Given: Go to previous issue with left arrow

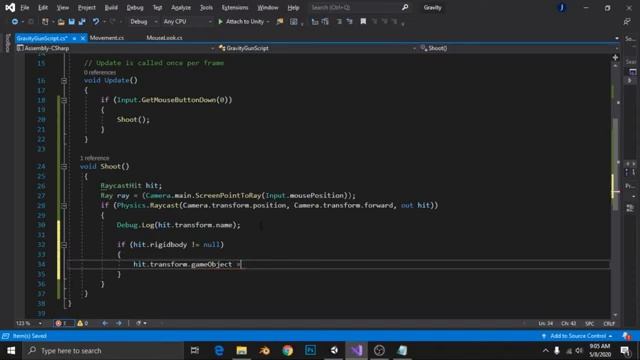Looking at the screenshot, I should [105, 323].
